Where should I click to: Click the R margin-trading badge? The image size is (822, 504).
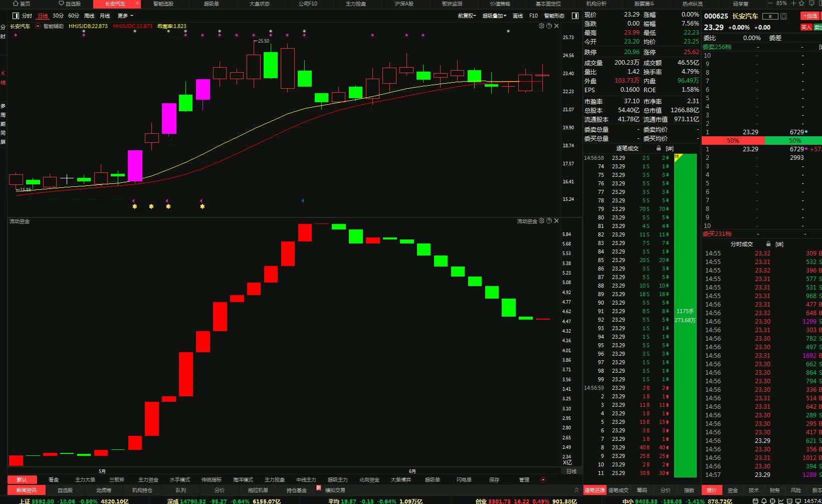770,16
